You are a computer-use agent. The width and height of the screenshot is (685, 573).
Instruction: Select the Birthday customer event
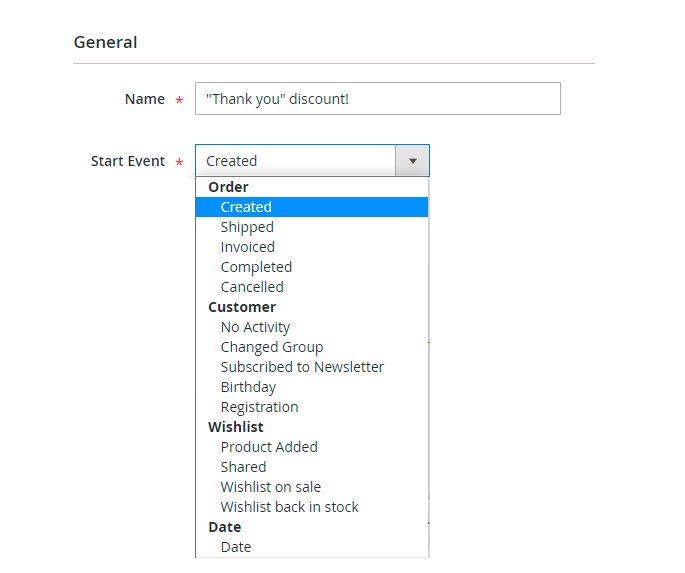(x=312, y=387)
